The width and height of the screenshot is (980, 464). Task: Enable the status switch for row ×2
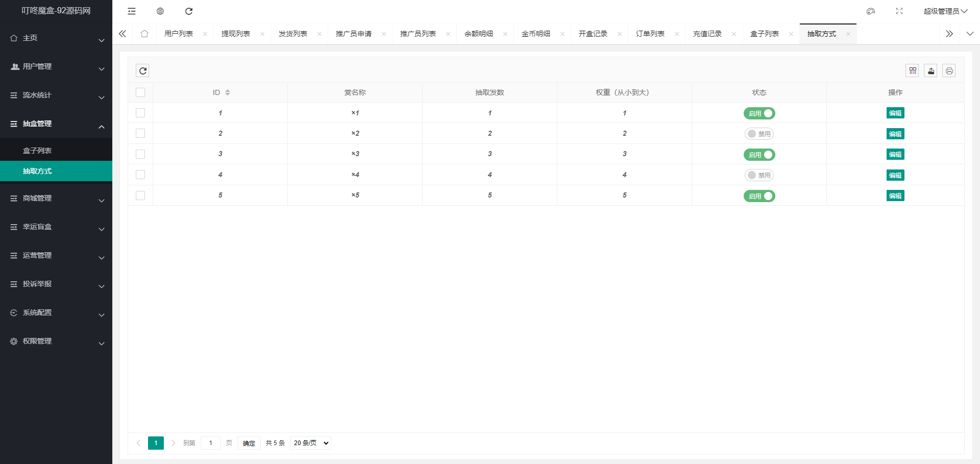[x=759, y=134]
